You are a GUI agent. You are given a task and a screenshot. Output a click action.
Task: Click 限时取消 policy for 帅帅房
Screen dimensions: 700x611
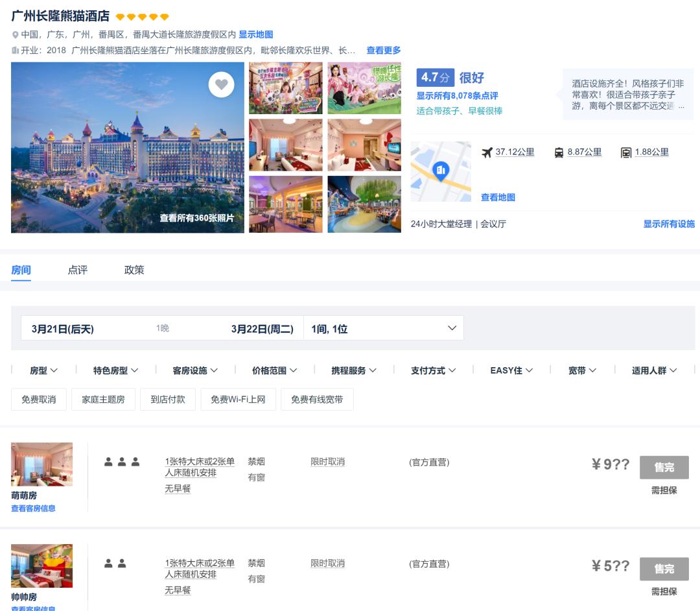click(328, 563)
